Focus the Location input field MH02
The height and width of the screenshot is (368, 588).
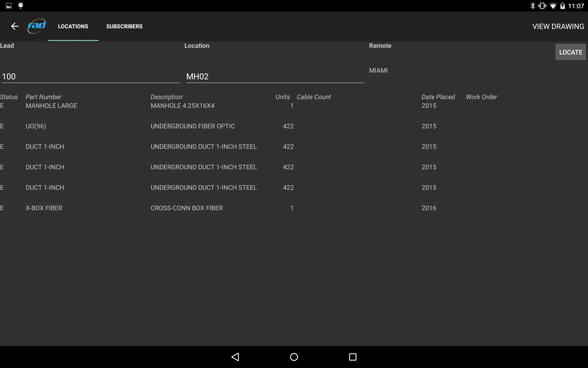coord(275,76)
